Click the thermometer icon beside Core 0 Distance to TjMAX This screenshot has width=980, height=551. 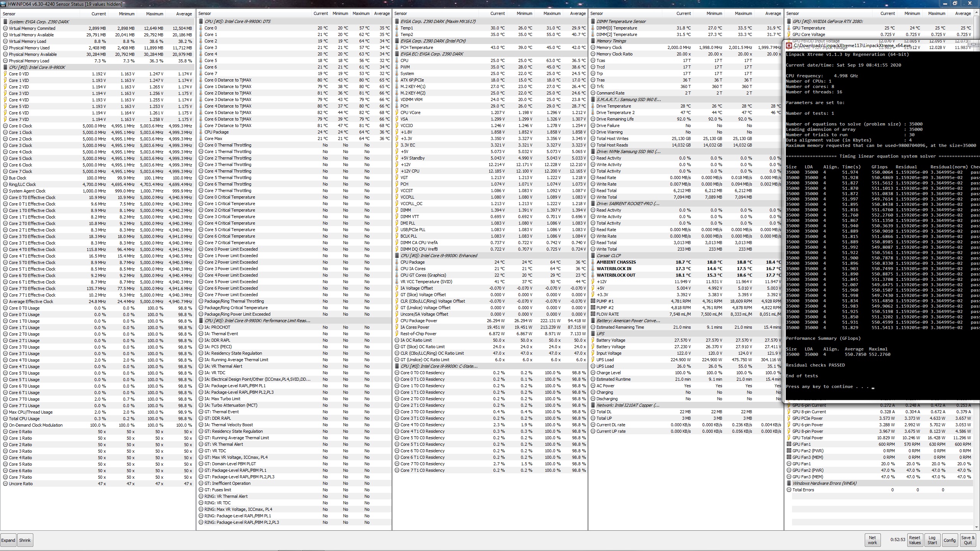[x=201, y=80]
